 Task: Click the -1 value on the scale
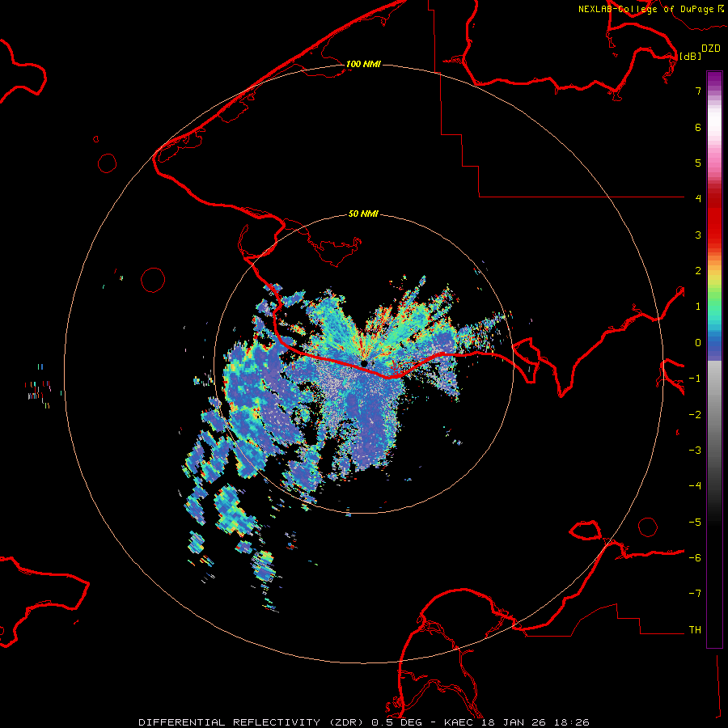tap(695, 379)
